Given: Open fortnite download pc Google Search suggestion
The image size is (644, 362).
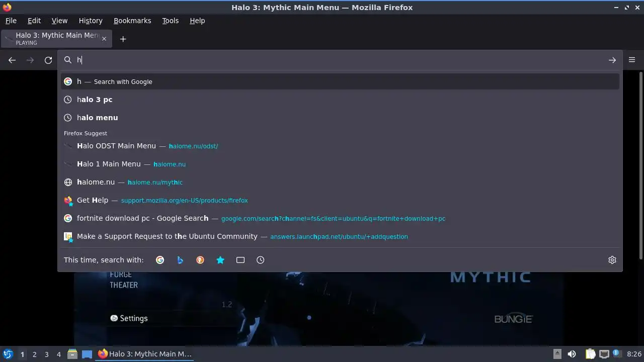Looking at the screenshot, I should 340,218.
